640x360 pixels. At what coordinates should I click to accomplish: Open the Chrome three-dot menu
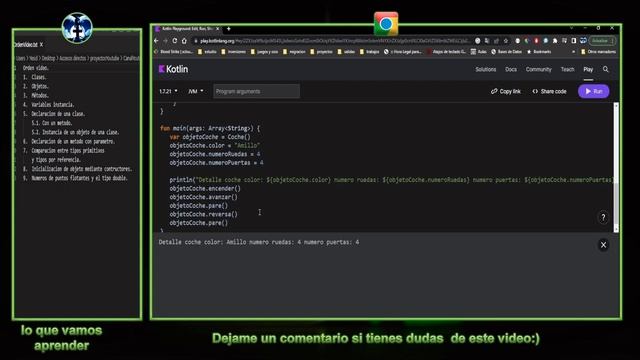(612, 41)
